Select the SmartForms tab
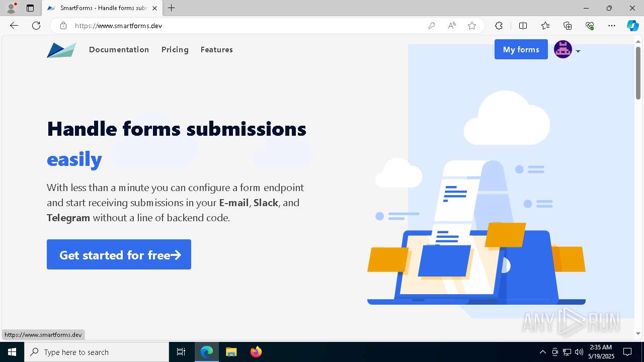 (102, 8)
